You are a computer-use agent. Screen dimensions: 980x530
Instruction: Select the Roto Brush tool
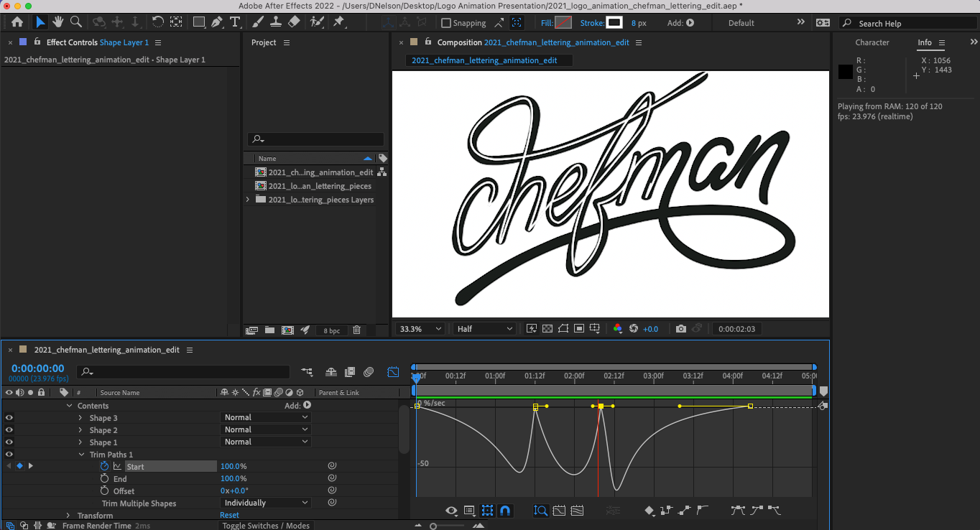point(317,22)
